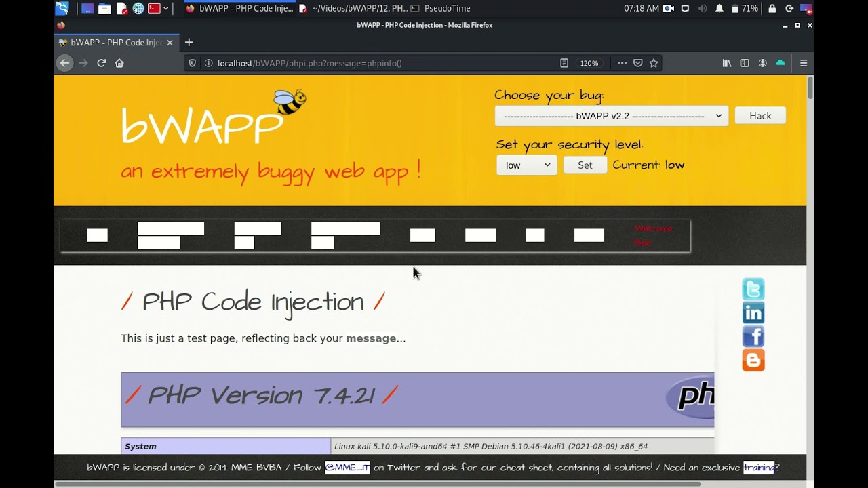Image resolution: width=868 pixels, height=488 pixels.
Task: Lock the screen with padlock icon
Action: click(x=772, y=8)
